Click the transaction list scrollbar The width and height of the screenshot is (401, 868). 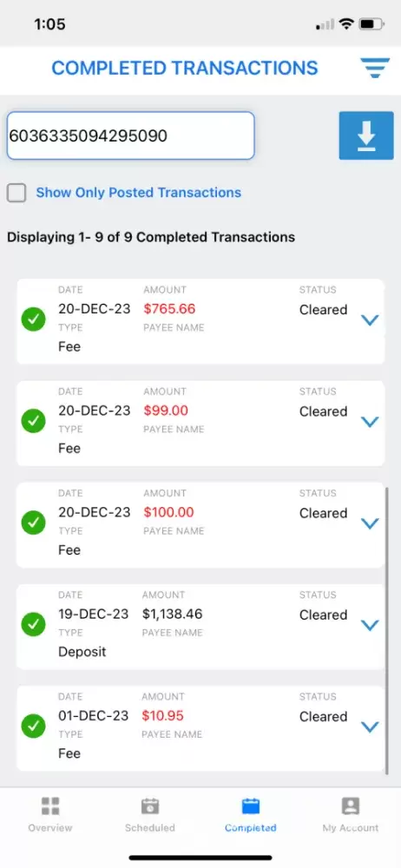pyautogui.click(x=386, y=629)
